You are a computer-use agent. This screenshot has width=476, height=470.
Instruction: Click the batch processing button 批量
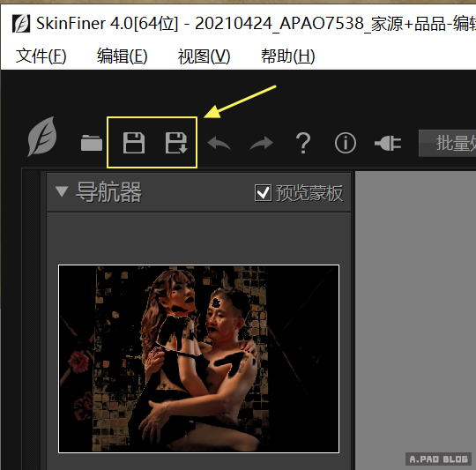[x=447, y=144]
